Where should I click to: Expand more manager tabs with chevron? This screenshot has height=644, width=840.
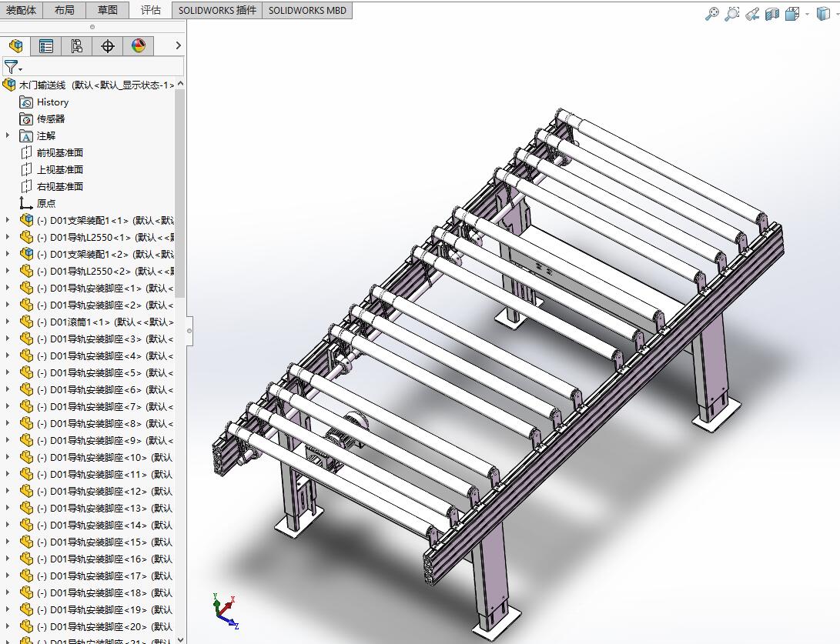tap(179, 46)
